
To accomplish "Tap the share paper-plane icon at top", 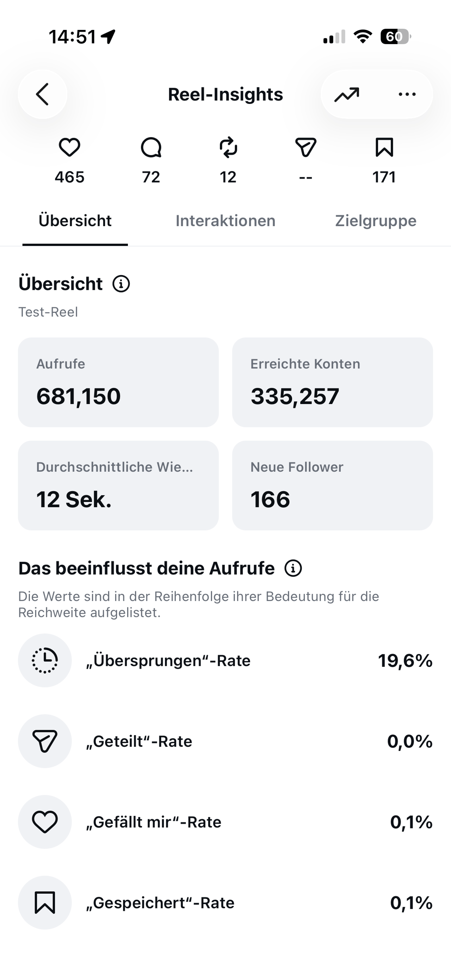I will [306, 147].
